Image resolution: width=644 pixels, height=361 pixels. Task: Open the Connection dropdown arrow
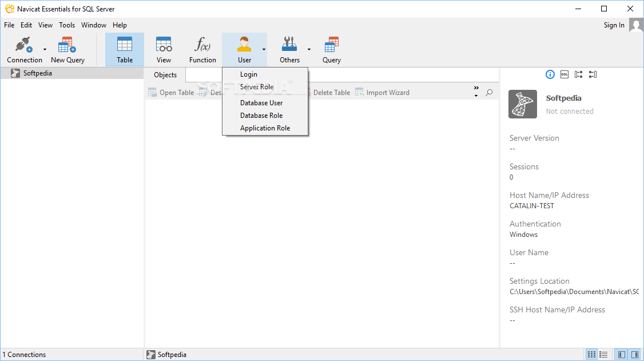[x=45, y=50]
